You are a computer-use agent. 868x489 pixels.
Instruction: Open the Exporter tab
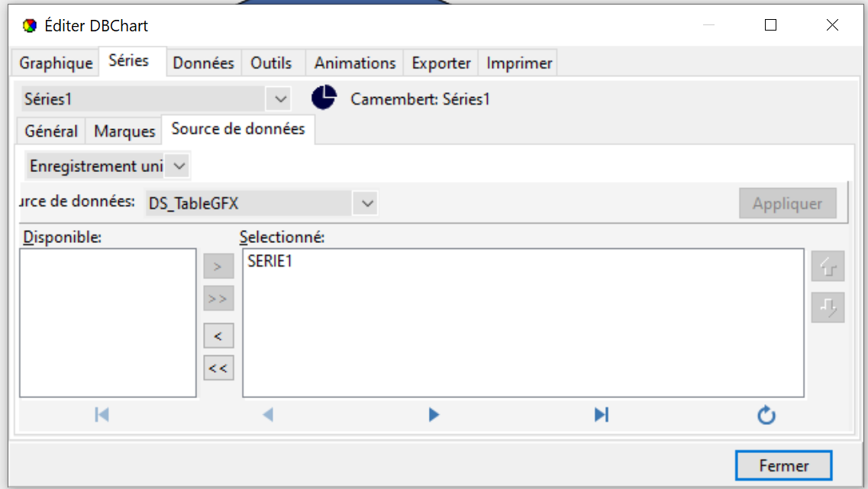click(x=441, y=63)
